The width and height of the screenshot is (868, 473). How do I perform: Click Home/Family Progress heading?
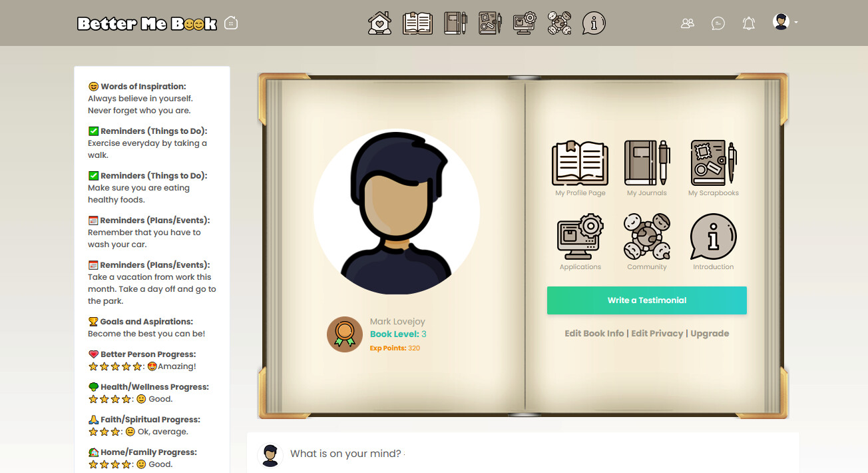click(x=143, y=452)
